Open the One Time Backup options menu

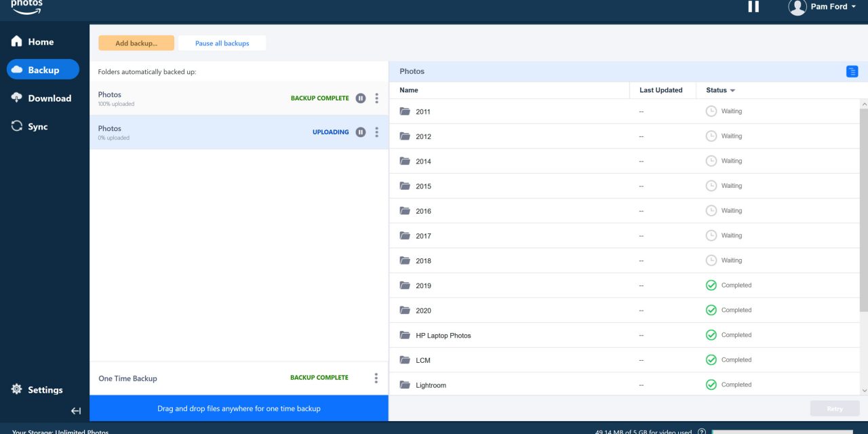(x=376, y=378)
